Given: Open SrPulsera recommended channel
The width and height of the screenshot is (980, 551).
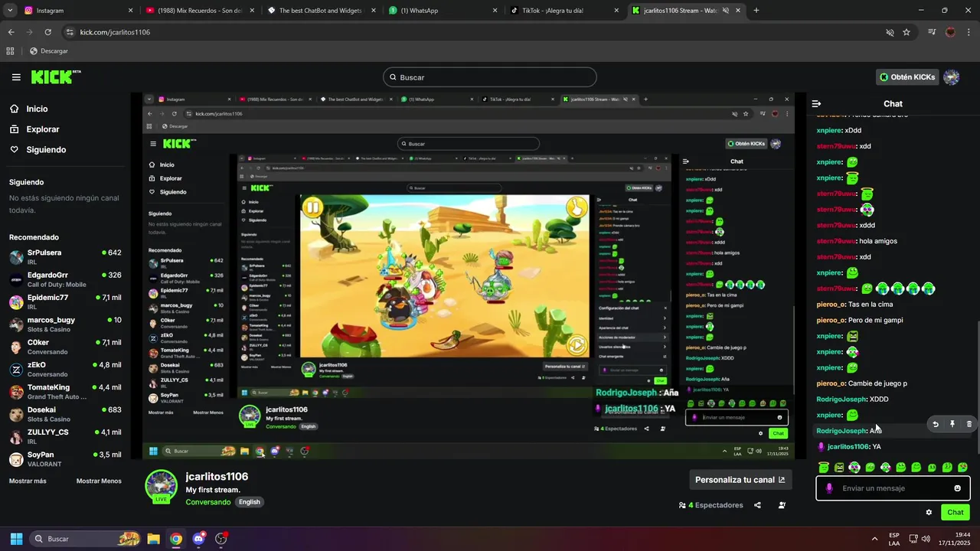Looking at the screenshot, I should pyautogui.click(x=65, y=257).
